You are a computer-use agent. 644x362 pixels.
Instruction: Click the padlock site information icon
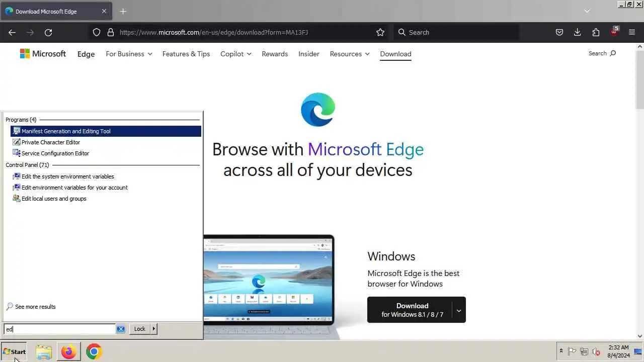click(x=111, y=32)
